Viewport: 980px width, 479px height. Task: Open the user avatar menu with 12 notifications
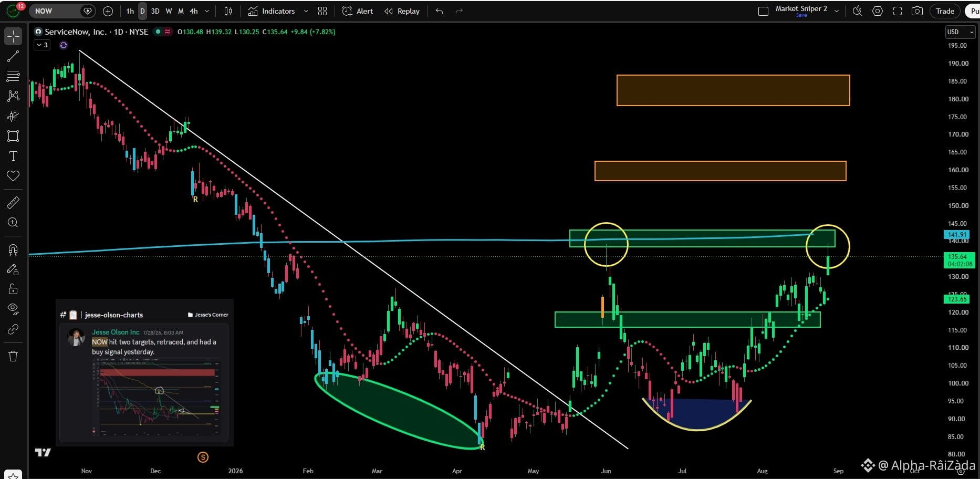click(x=14, y=11)
